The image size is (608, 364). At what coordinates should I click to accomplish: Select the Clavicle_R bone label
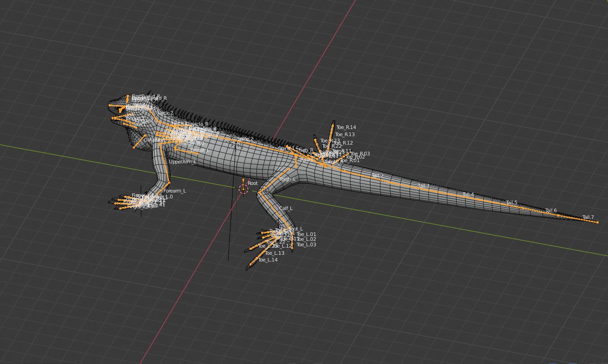[197, 124]
